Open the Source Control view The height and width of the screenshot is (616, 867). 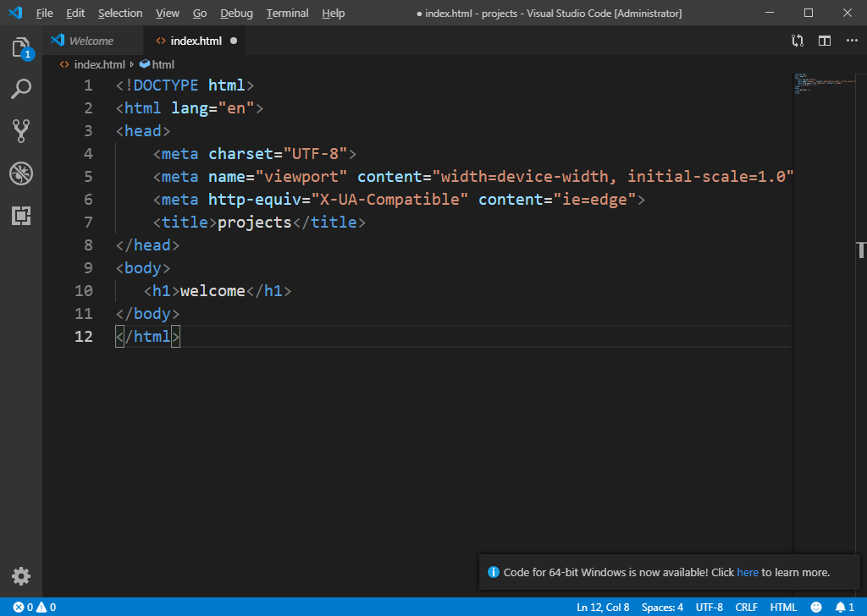tap(21, 130)
